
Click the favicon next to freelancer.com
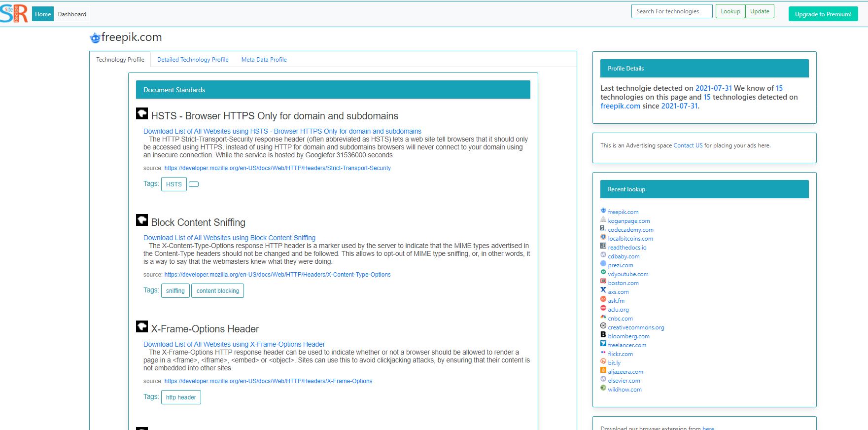point(603,344)
